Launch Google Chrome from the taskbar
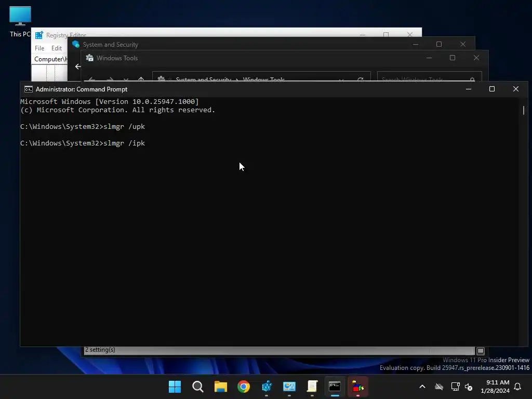The width and height of the screenshot is (532, 399). 243,387
